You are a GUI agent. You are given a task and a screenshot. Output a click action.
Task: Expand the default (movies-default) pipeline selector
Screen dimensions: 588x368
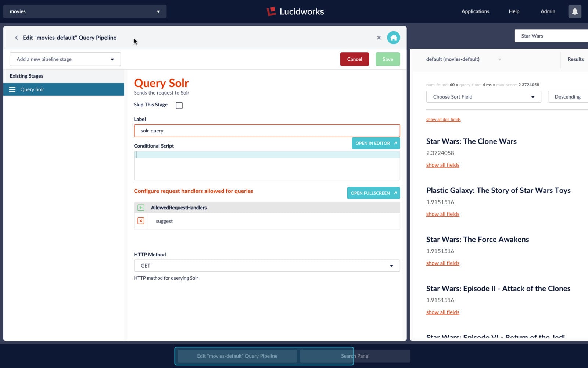point(463,59)
